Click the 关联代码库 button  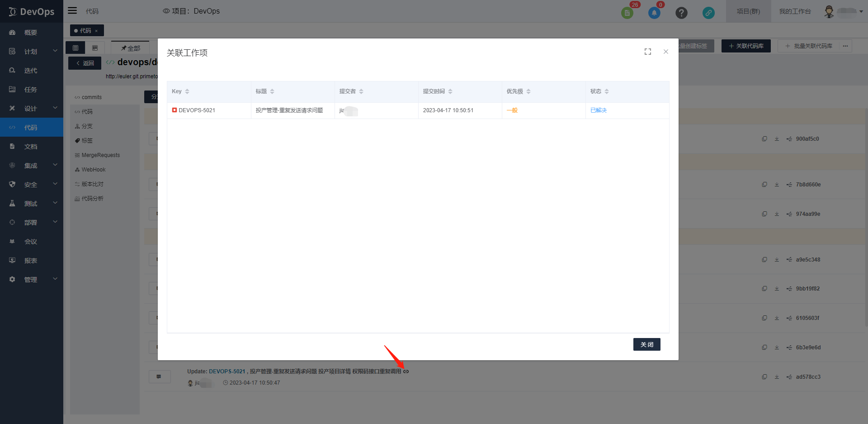[746, 46]
